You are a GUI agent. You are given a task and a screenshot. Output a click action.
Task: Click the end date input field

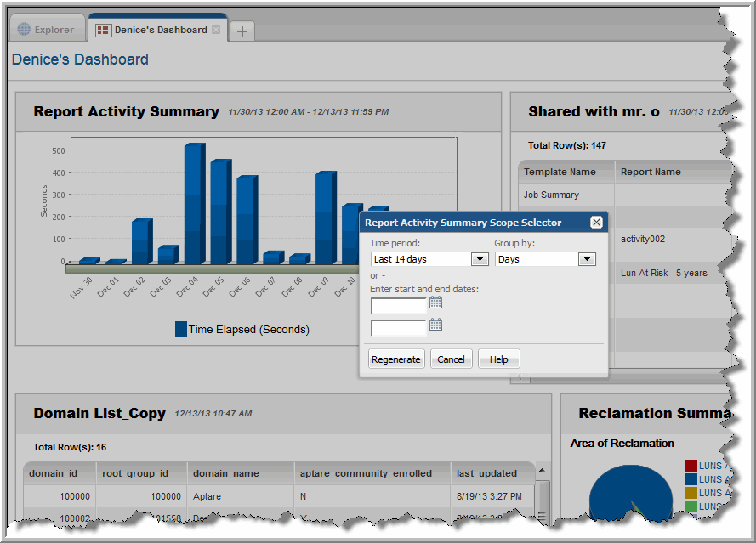pyautogui.click(x=399, y=327)
